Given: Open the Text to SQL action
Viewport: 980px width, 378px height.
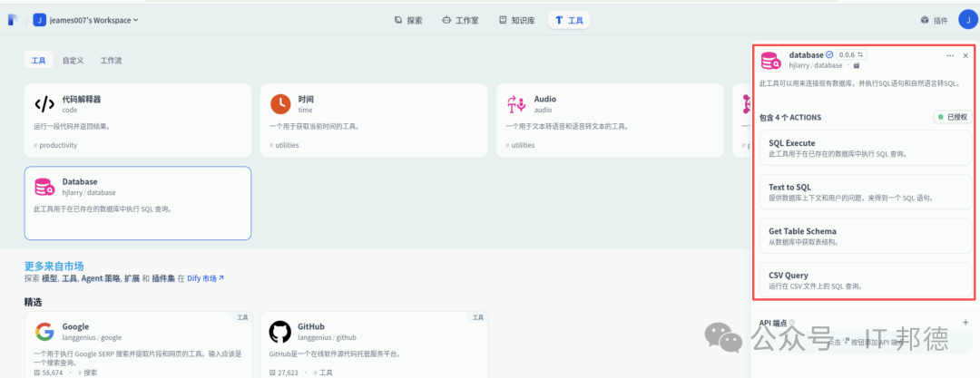Looking at the screenshot, I should click(x=866, y=192).
